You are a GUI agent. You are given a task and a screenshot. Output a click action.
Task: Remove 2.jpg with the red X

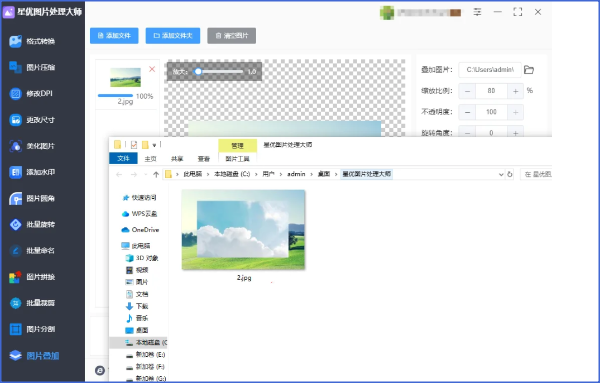pos(152,69)
